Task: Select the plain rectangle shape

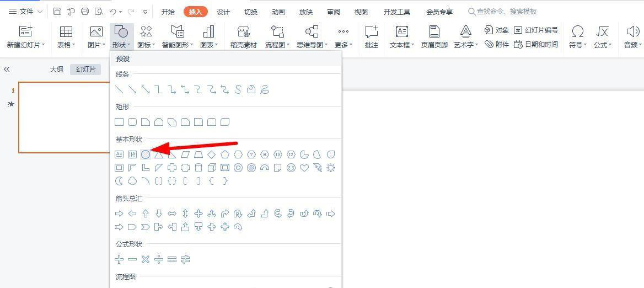Action: click(119, 121)
